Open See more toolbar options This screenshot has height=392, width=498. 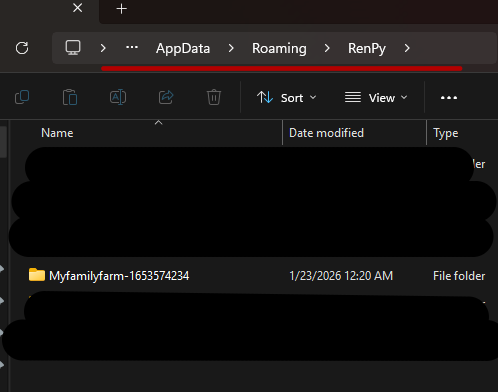pyautogui.click(x=449, y=98)
